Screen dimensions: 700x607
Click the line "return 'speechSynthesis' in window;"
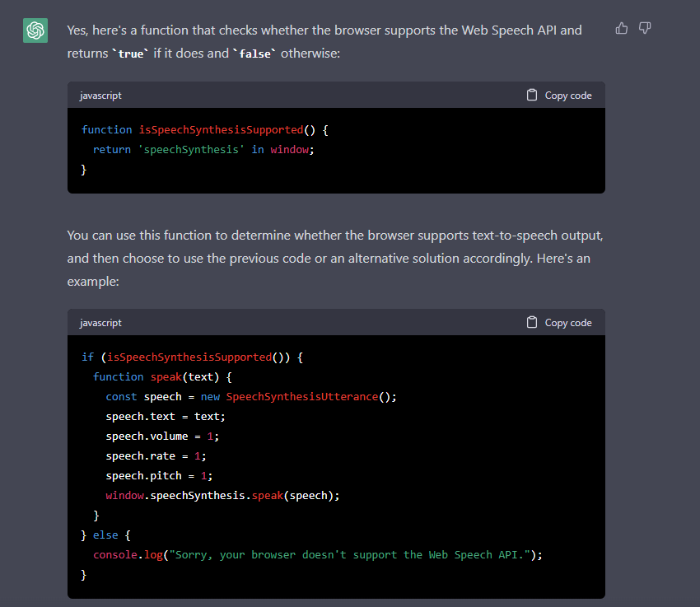(x=203, y=150)
